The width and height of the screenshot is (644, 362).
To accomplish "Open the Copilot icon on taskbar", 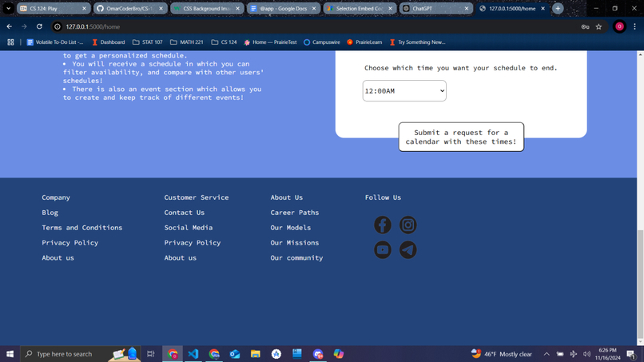I will (x=339, y=354).
